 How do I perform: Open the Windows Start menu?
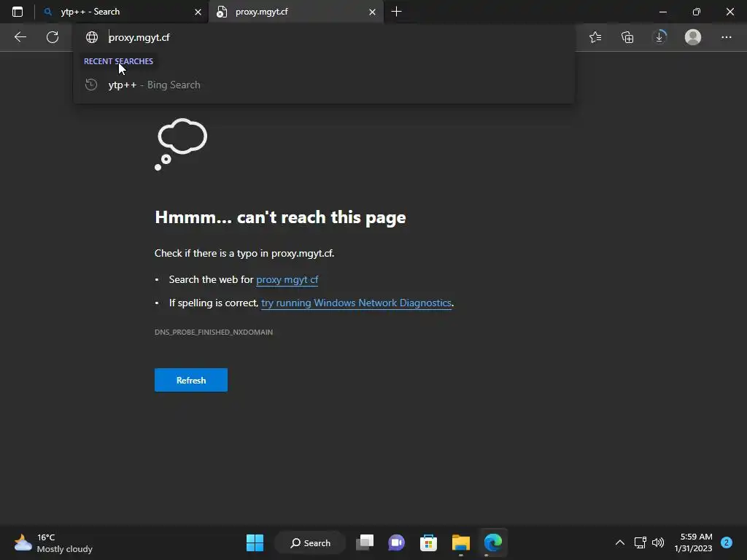point(255,542)
